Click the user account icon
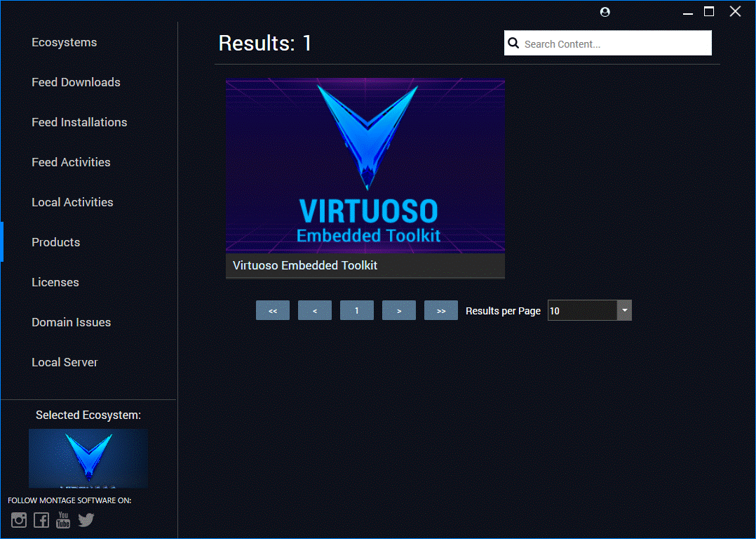756x539 pixels. point(605,12)
